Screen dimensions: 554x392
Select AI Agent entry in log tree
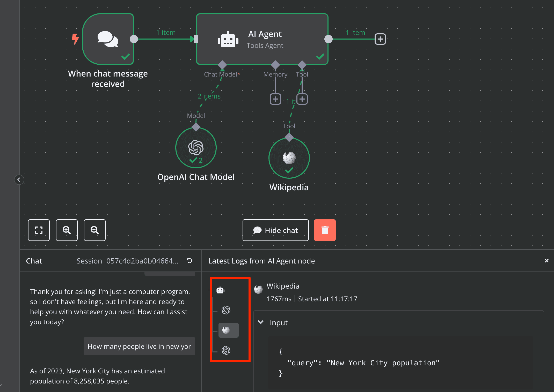(x=220, y=290)
